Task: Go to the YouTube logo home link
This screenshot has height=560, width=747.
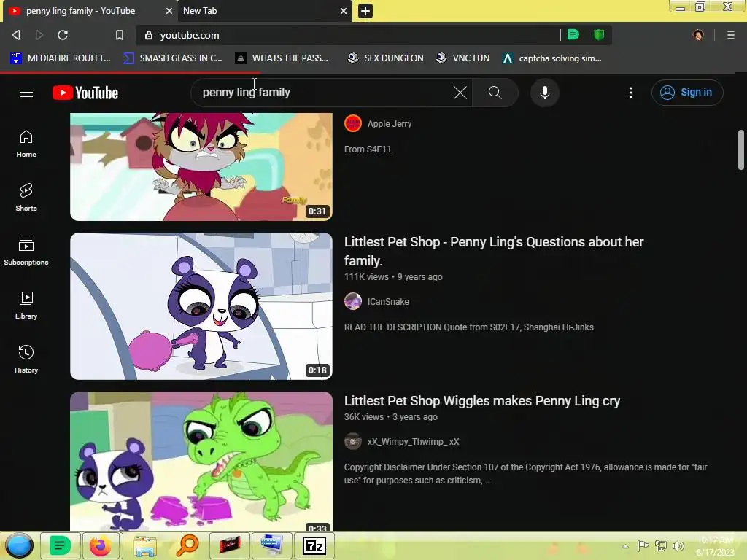Action: (85, 93)
